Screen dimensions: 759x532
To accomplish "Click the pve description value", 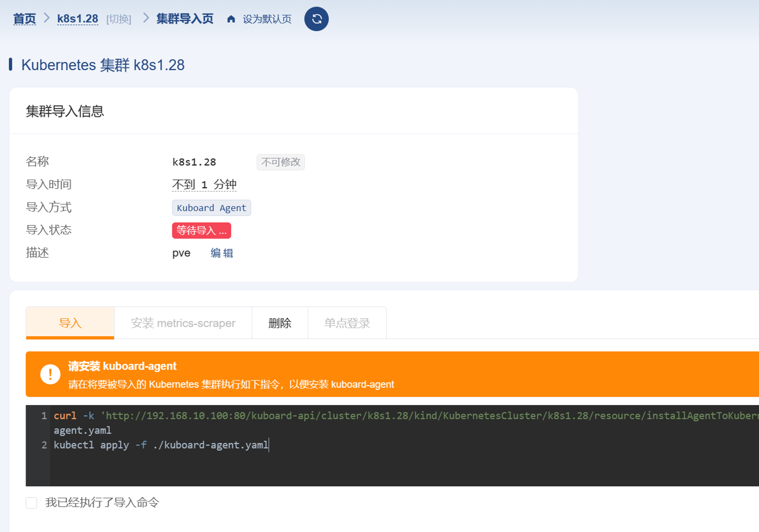I will coord(181,253).
